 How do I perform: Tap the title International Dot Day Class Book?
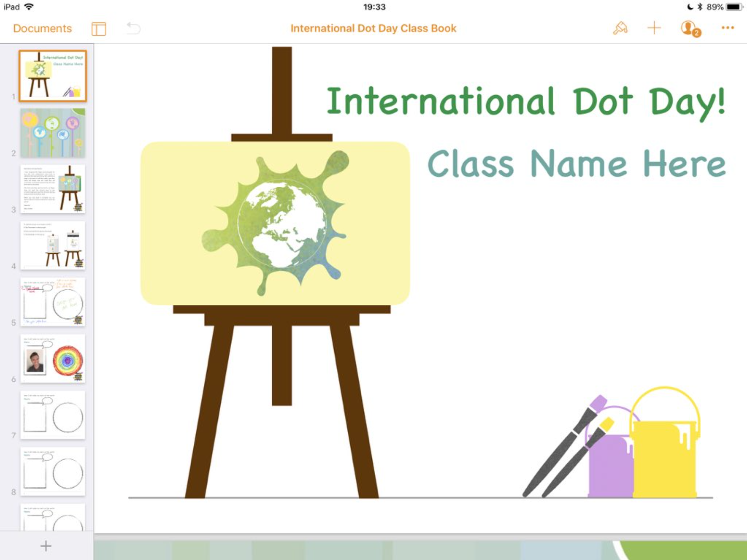[x=373, y=28]
